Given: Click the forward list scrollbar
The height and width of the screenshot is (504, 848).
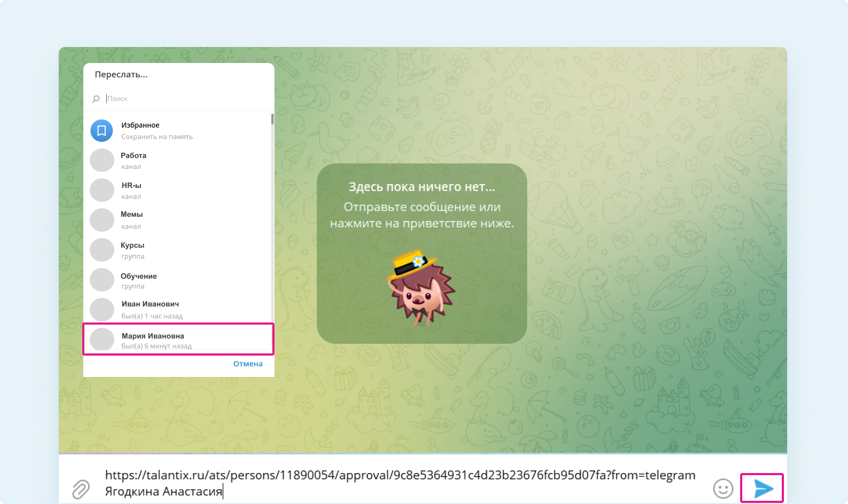Looking at the screenshot, I should pos(272,119).
